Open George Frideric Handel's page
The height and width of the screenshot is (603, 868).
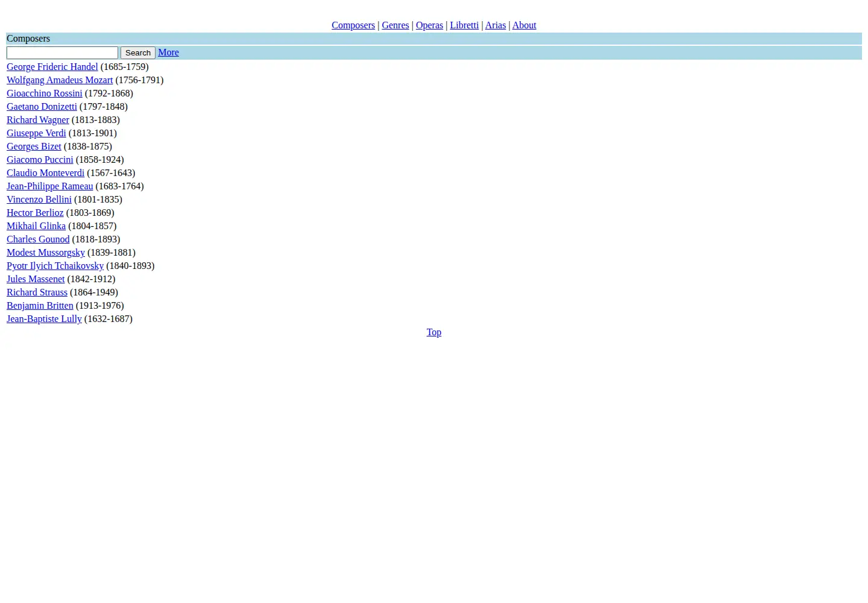(x=52, y=67)
